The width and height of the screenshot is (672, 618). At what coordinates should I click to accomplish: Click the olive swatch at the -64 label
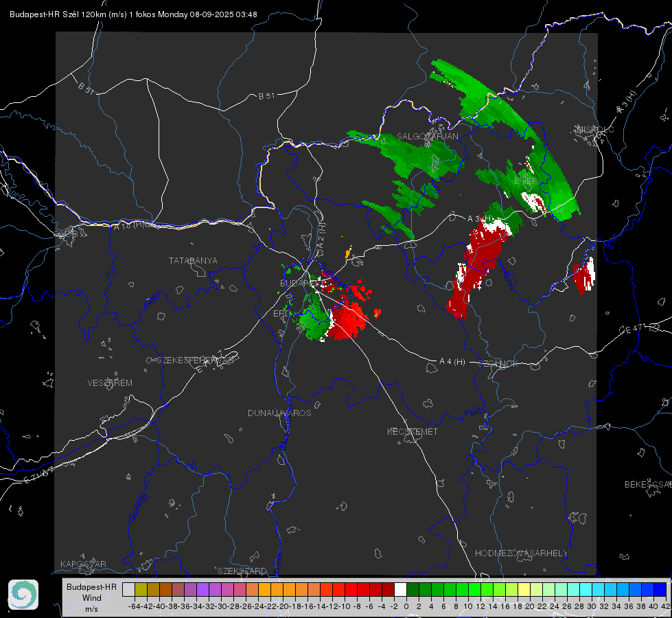[141, 589]
